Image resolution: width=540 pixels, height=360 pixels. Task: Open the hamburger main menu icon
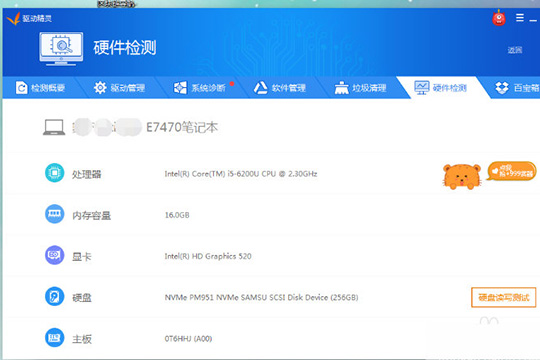coord(520,18)
